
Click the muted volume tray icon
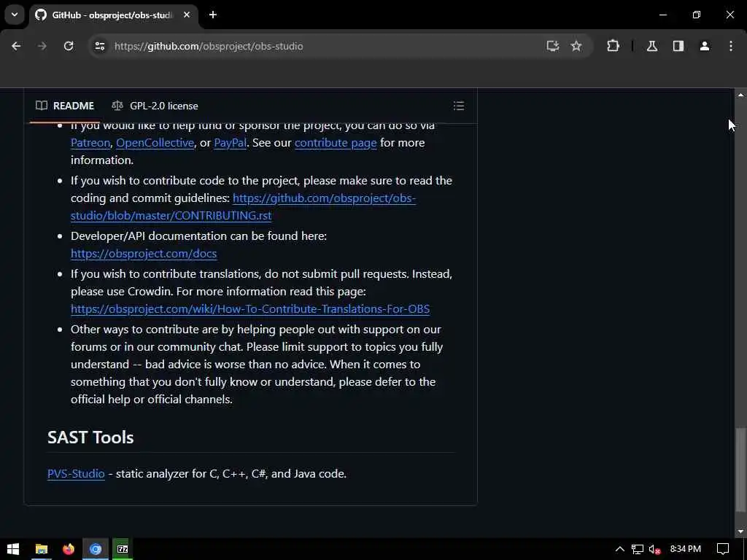coord(655,549)
